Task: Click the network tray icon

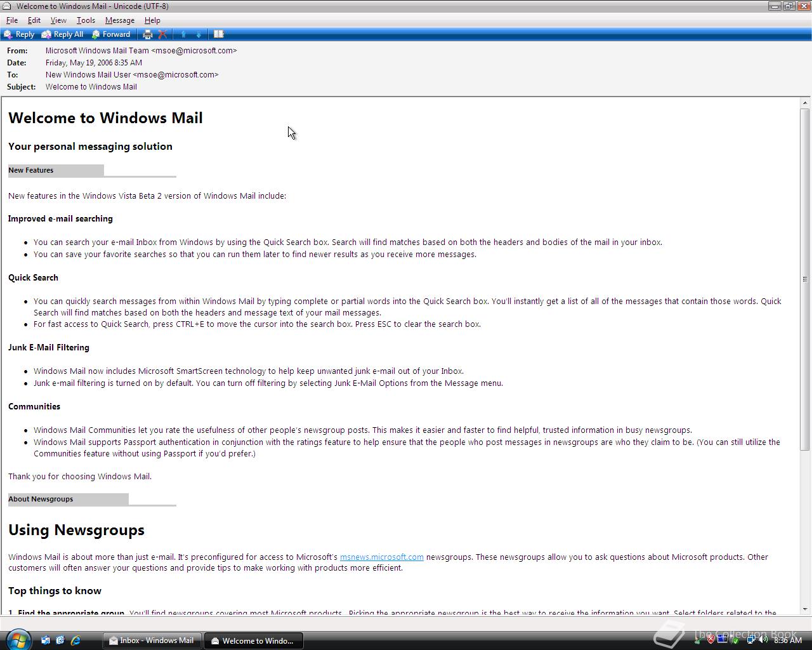Action: pyautogui.click(x=751, y=640)
